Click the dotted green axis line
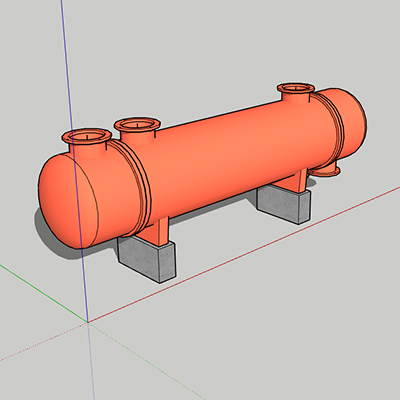Image resolution: width=400 pixels, height=400 pixels. (148, 362)
